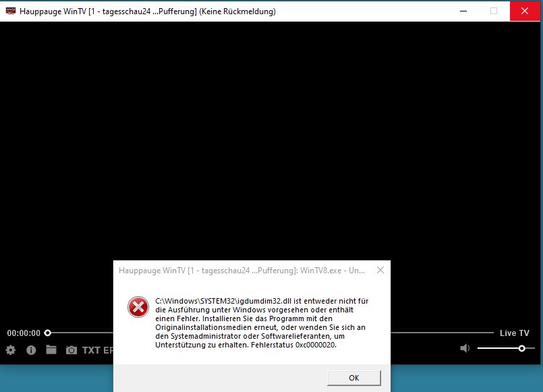Image resolution: width=543 pixels, height=392 pixels.
Task: Click OK in the error dialog
Action: point(354,378)
